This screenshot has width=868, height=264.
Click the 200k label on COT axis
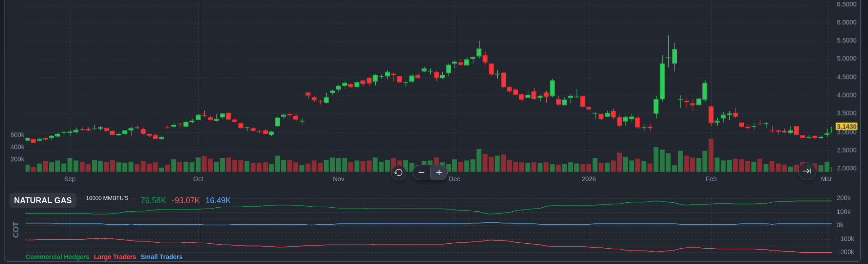coord(843,198)
